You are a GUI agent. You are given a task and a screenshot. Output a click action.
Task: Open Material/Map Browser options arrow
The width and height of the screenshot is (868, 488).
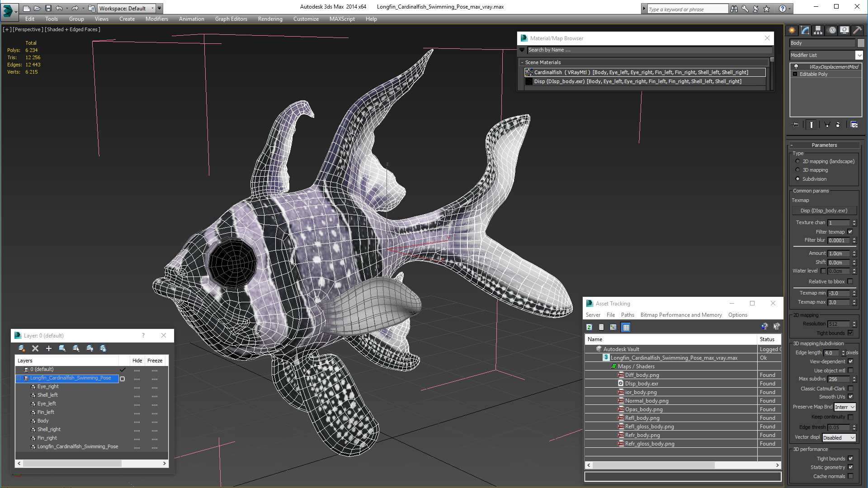[x=522, y=50]
